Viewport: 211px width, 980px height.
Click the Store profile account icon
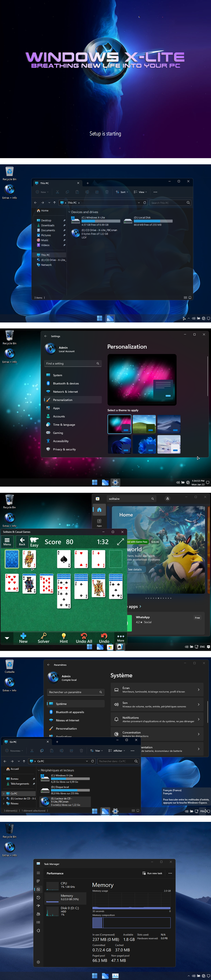point(167,498)
